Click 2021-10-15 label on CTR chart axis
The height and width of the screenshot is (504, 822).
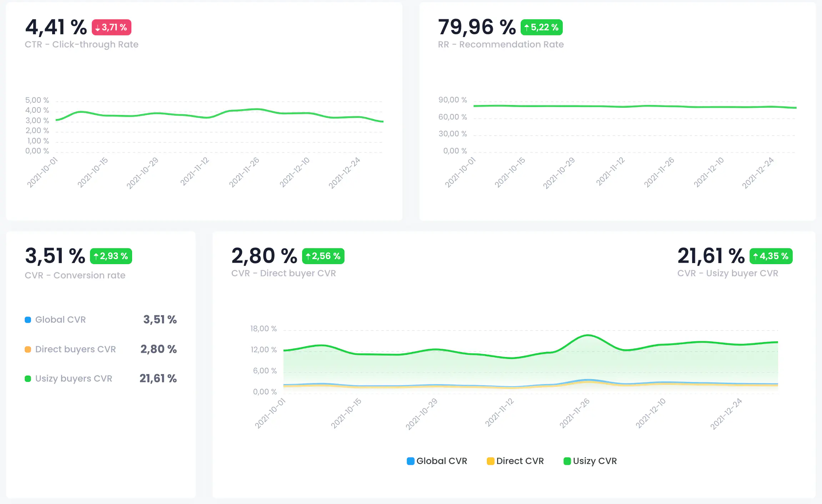coord(93,172)
